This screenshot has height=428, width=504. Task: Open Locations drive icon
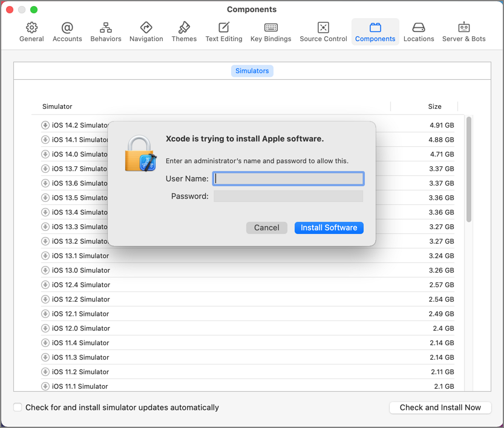click(x=419, y=28)
